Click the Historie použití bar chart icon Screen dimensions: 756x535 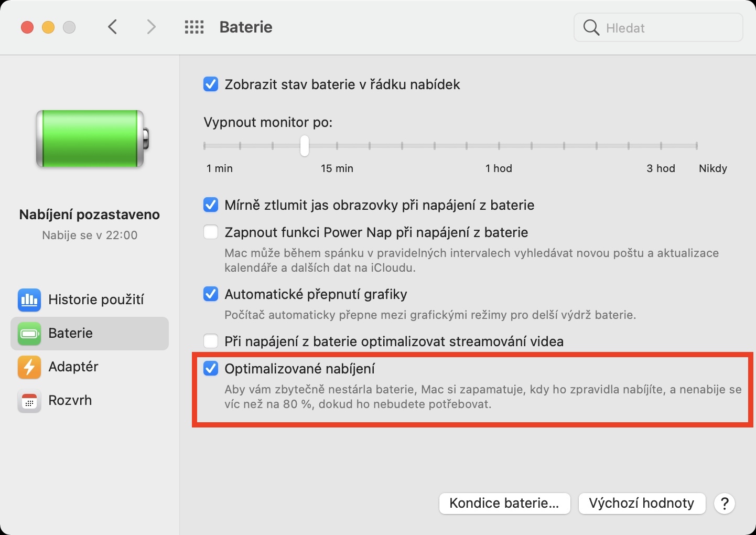[29, 300]
